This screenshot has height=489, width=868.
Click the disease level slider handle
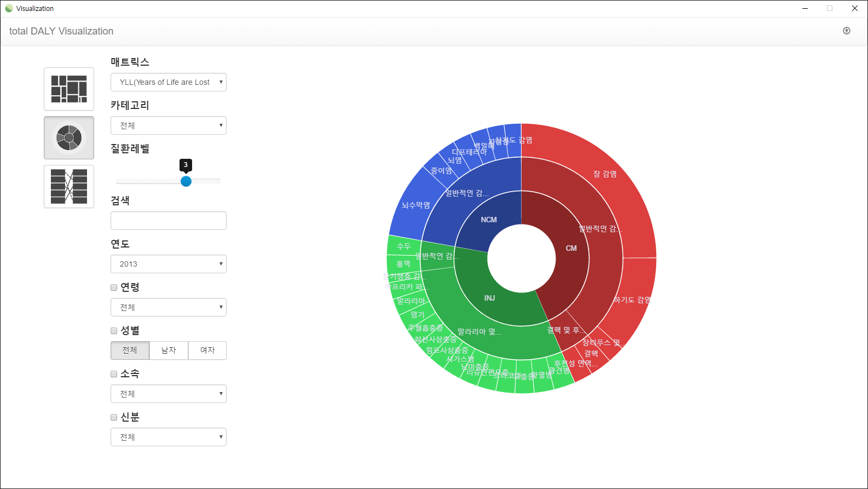pyautogui.click(x=186, y=181)
